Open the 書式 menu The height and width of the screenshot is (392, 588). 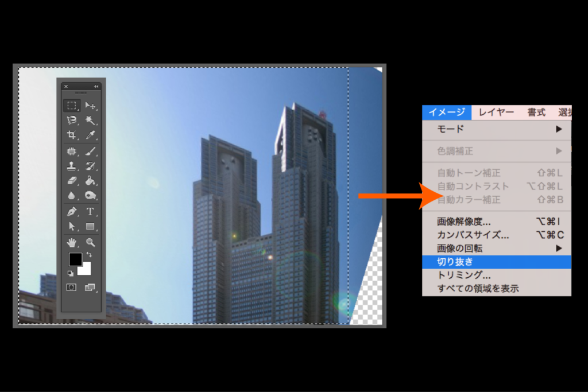(x=536, y=112)
